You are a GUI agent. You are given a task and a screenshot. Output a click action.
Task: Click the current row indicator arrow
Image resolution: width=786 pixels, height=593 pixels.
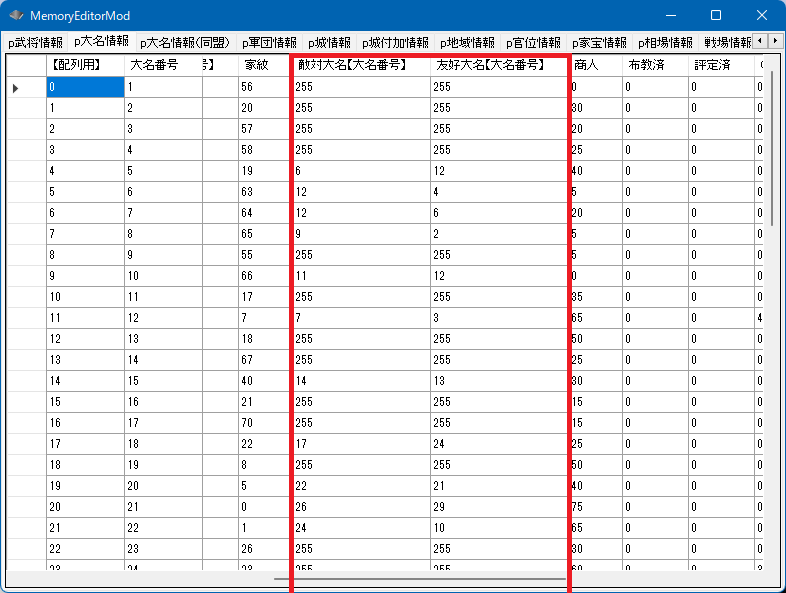pos(15,88)
